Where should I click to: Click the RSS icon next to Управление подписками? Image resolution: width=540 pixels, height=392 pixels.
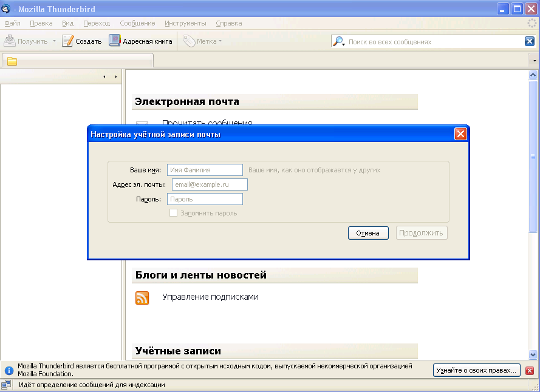click(x=142, y=298)
